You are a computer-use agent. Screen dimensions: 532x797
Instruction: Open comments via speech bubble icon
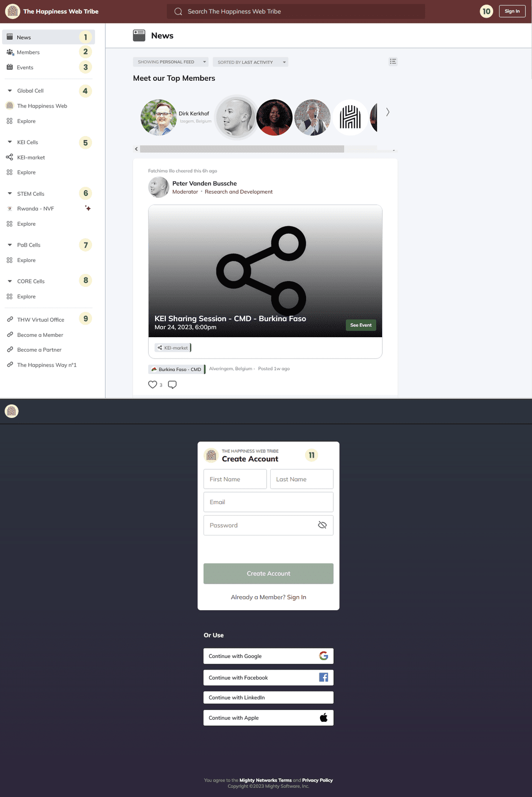coord(172,385)
